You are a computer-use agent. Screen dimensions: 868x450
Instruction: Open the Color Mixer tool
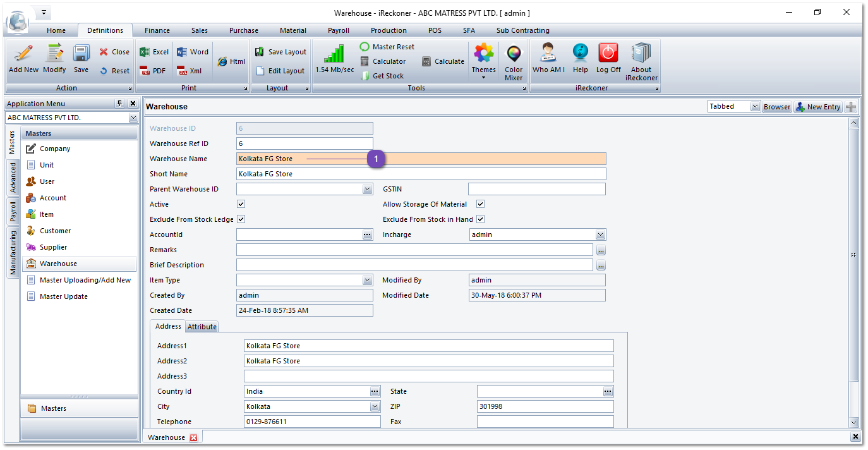click(514, 61)
